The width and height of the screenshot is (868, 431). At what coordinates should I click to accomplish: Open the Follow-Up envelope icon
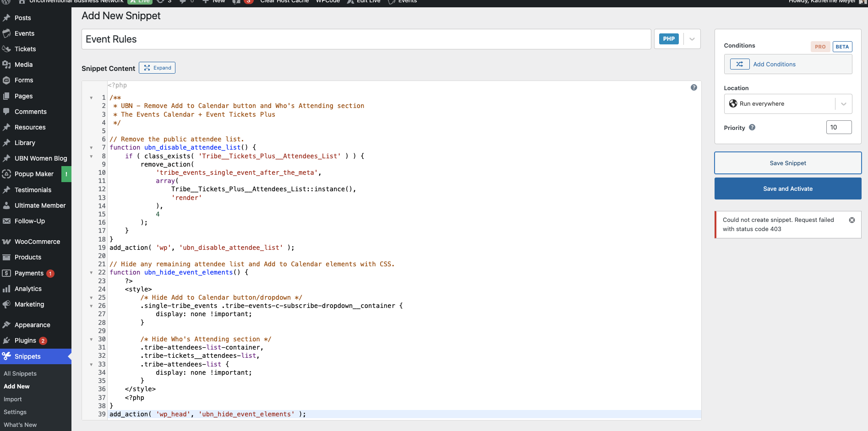click(x=6, y=221)
